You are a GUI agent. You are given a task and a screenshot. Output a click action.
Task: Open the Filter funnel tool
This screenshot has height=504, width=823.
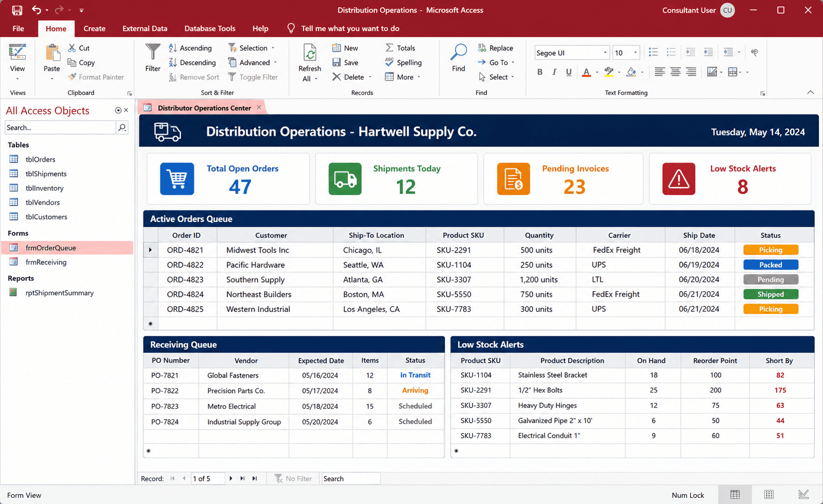(x=153, y=58)
